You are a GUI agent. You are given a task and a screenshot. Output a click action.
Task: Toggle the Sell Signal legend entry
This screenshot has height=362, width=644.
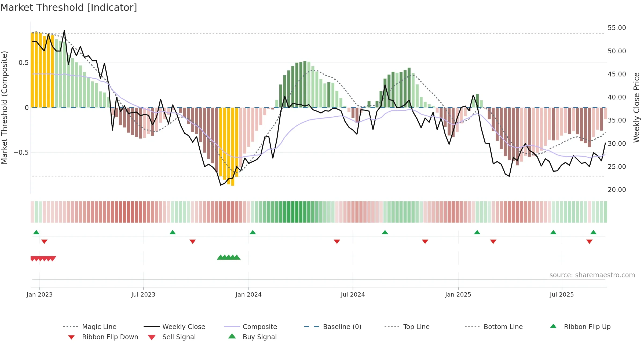172,337
